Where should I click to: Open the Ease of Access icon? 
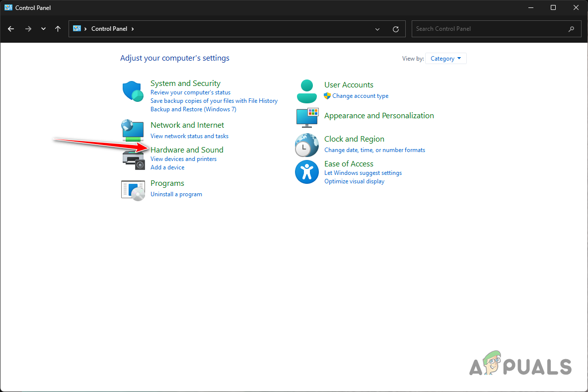(x=306, y=171)
